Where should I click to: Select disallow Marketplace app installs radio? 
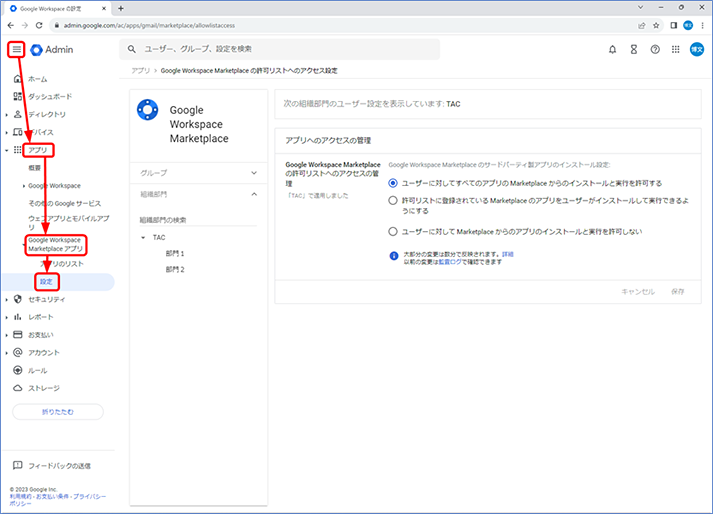pos(393,232)
